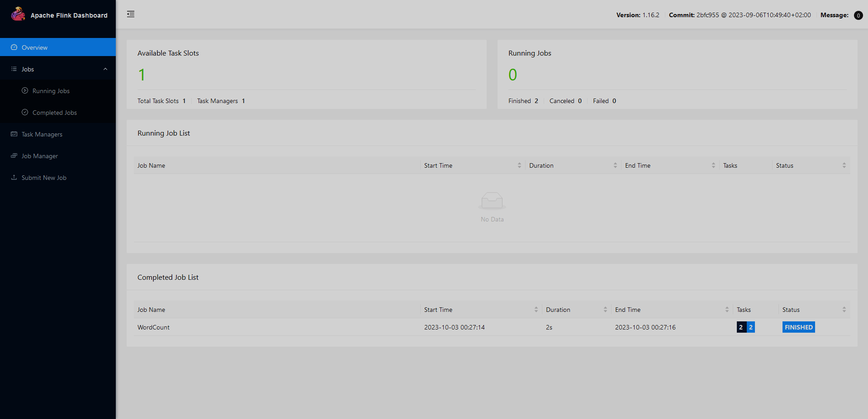Sort Running Job List by Start Time

pyautogui.click(x=519, y=165)
